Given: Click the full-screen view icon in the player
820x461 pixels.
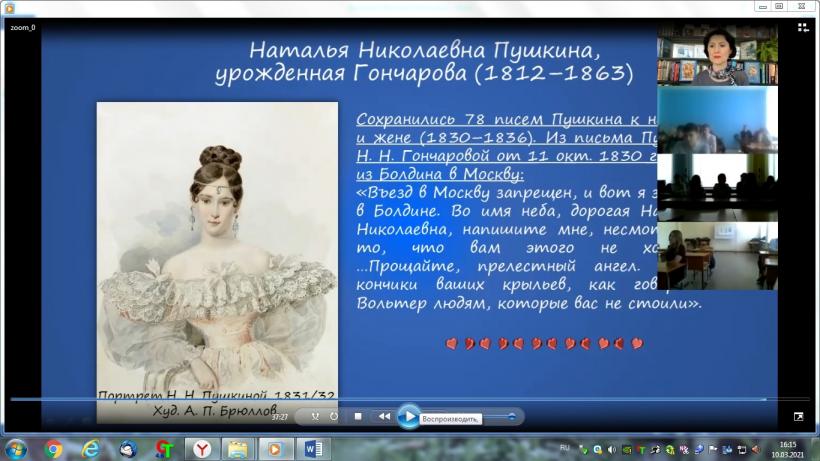Looking at the screenshot, I should coord(799,417).
